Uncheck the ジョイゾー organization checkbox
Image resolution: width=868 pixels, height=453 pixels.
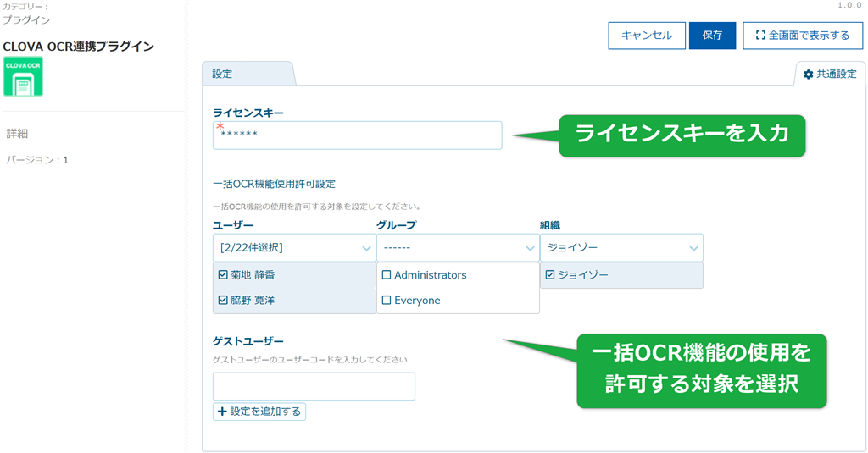click(549, 275)
